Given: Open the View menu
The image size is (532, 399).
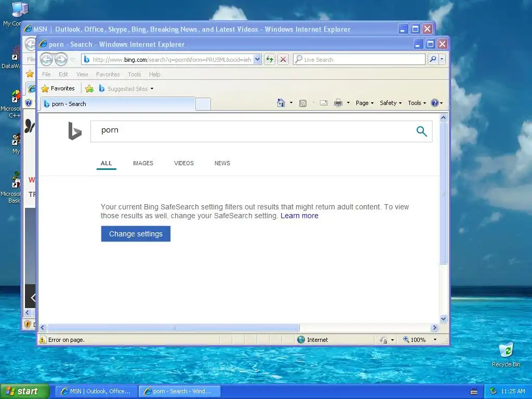Looking at the screenshot, I should (x=82, y=74).
